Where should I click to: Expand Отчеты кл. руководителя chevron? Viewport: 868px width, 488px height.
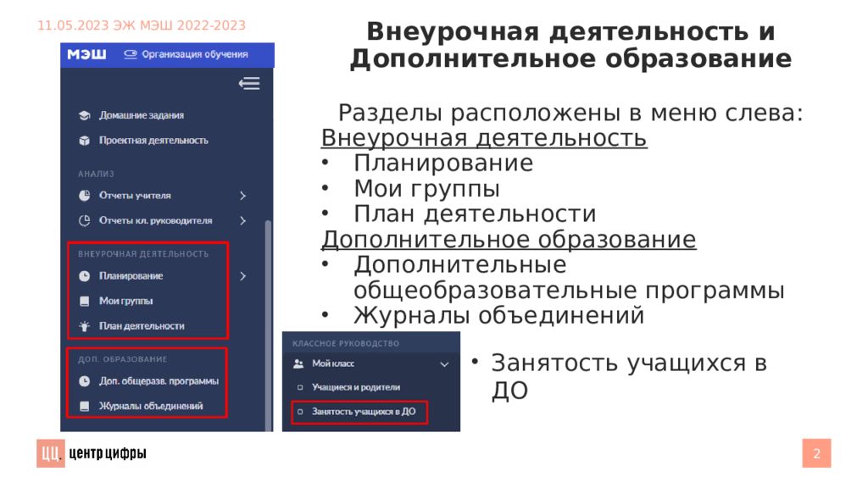coord(242,220)
